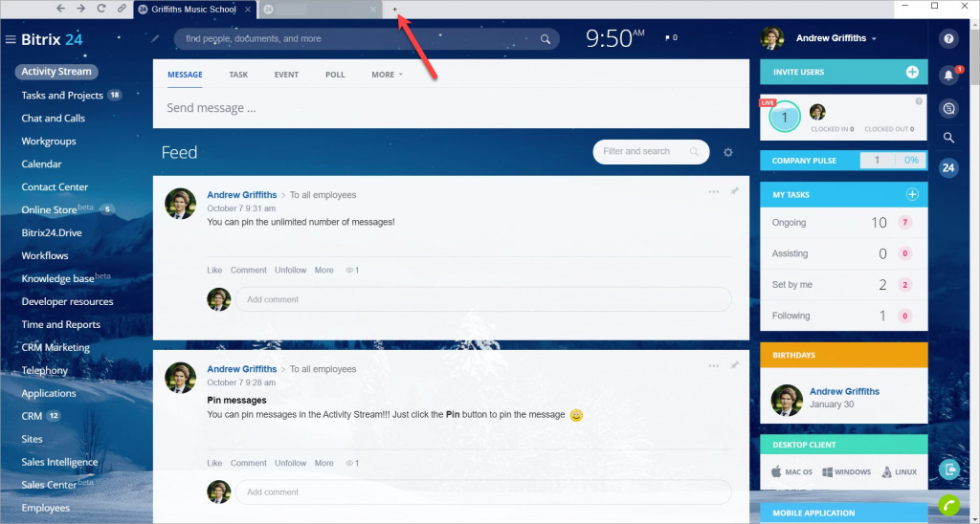
Task: Switch to the Griffiths Music School tab
Action: pos(193,10)
